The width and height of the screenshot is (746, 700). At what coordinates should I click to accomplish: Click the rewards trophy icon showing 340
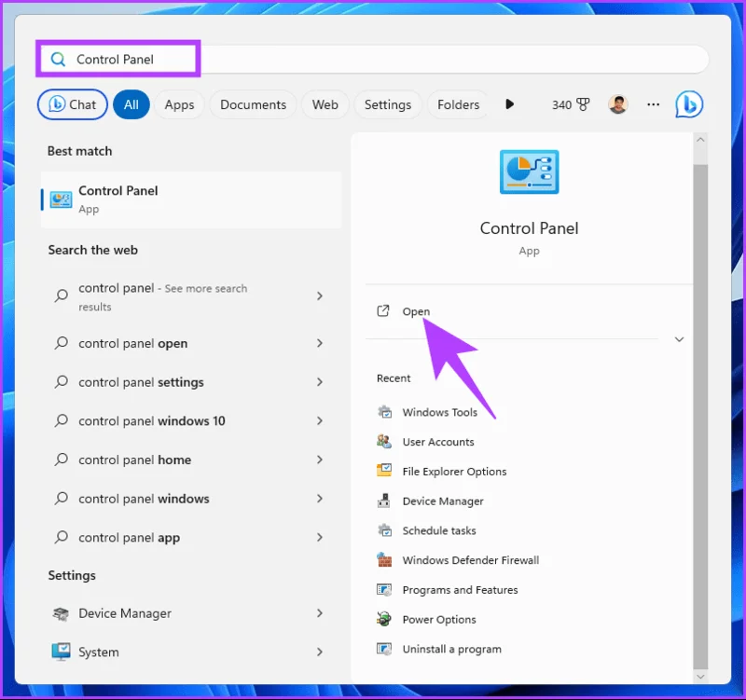tap(583, 104)
